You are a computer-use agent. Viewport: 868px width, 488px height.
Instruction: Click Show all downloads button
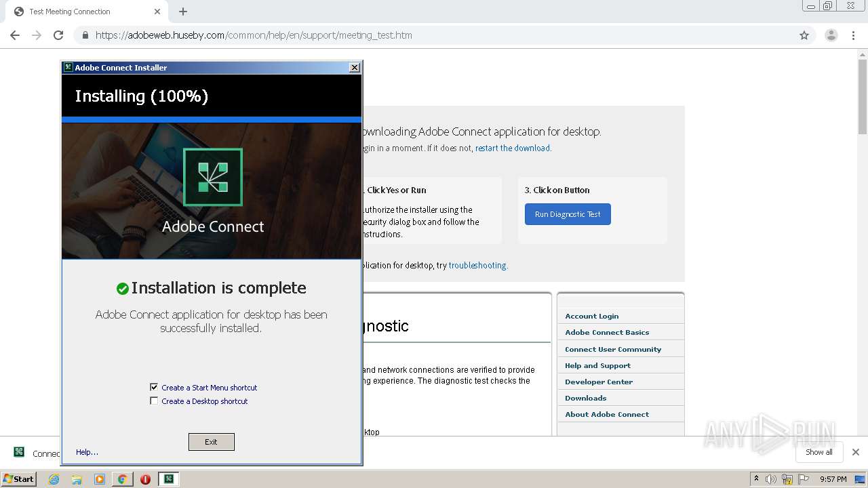[x=819, y=452]
